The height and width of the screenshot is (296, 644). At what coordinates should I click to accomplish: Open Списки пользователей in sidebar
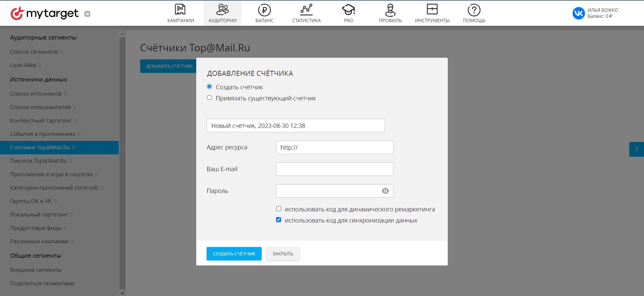click(41, 107)
